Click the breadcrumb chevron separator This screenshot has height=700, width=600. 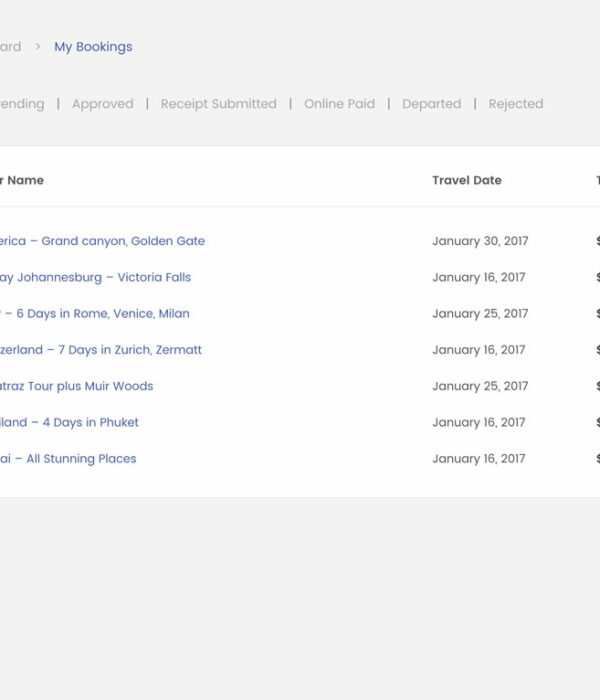38,47
